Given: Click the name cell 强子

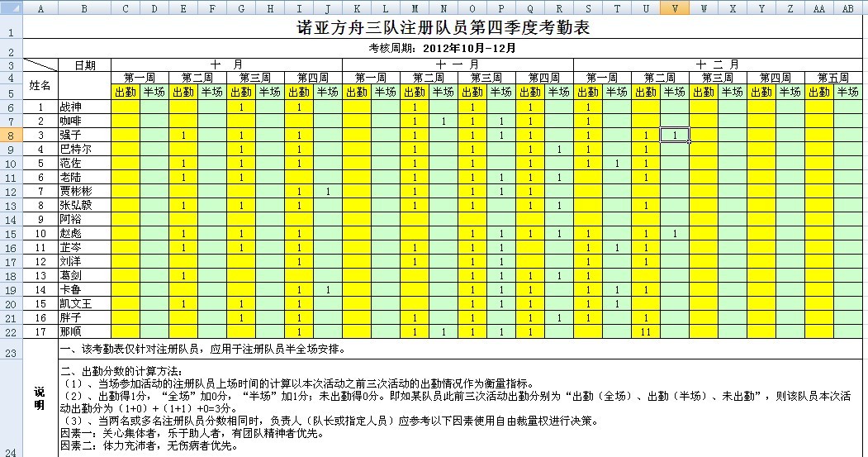Looking at the screenshot, I should click(85, 136).
